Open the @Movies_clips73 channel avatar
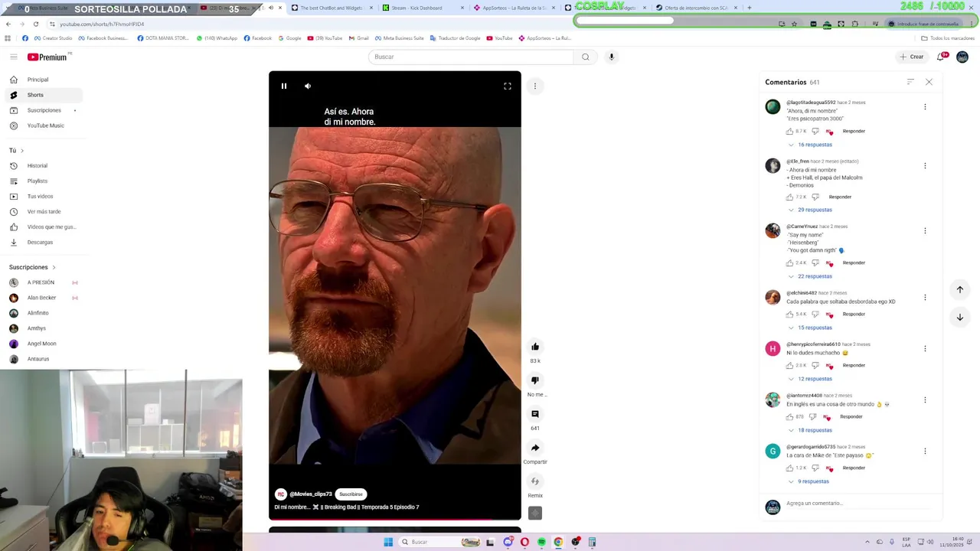This screenshot has height=551, width=980. [x=281, y=494]
